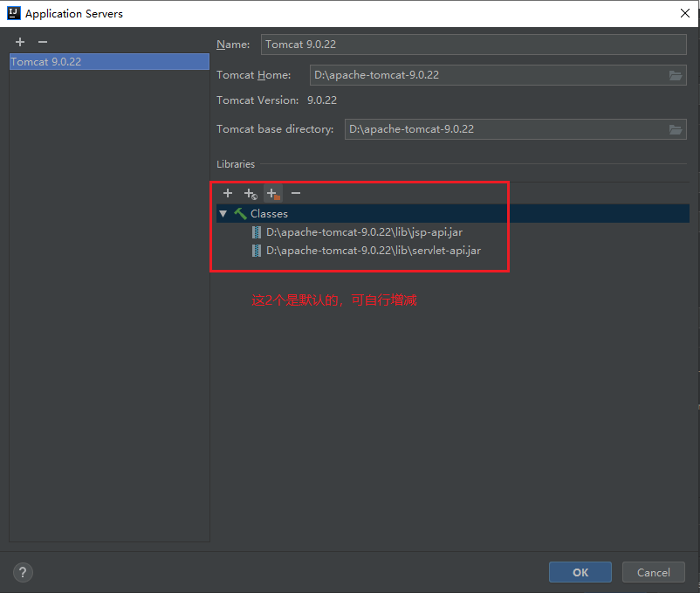
Task: Remove selected library entry
Action: [296, 193]
